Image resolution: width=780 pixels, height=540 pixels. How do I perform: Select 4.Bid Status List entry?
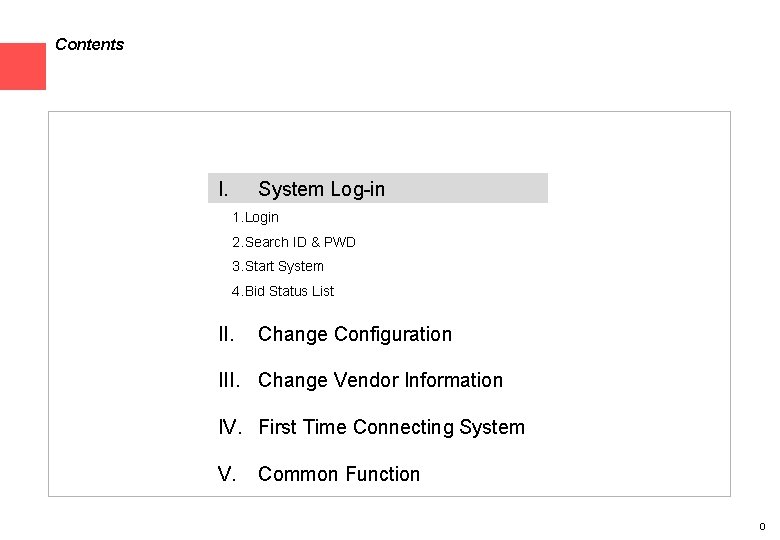pos(283,291)
